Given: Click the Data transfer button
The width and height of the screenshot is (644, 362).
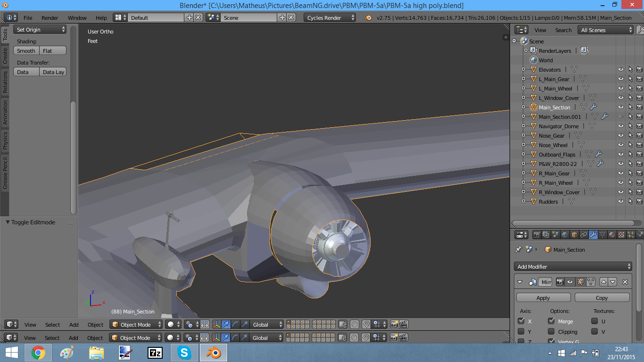Looking at the screenshot, I should [26, 72].
